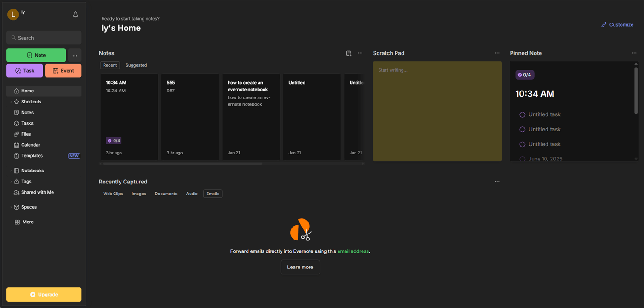
Task: Click the Home house icon
Action: (17, 91)
